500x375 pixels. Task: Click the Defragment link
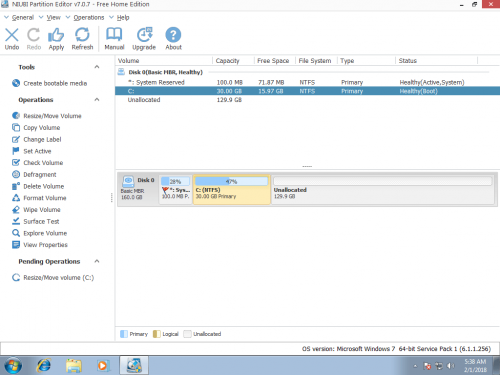[40, 174]
